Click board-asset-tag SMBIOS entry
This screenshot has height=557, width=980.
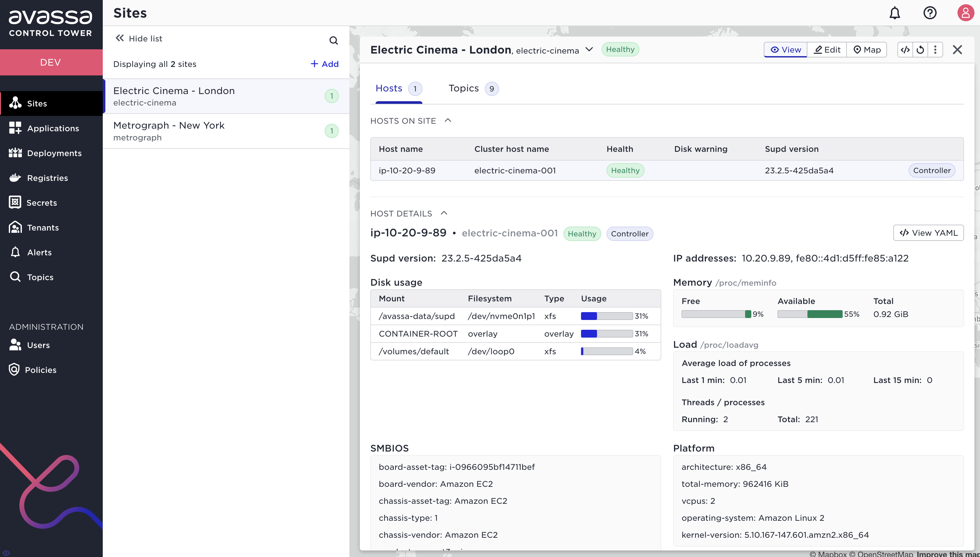pos(456,467)
